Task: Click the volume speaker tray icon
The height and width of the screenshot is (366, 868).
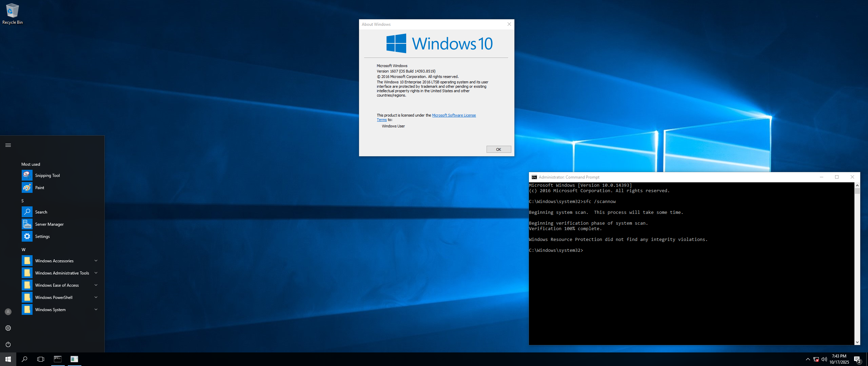Action: 824,359
